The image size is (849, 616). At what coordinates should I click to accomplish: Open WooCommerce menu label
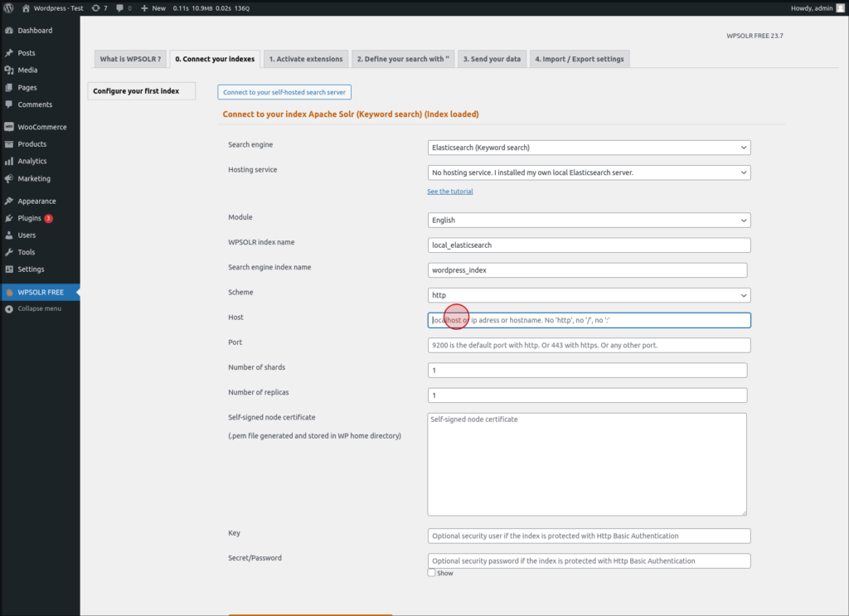coord(42,127)
